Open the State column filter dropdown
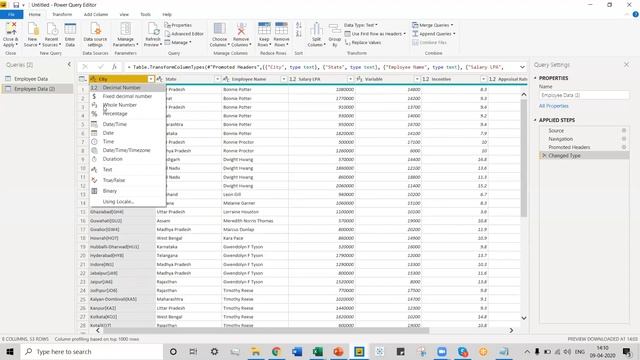This screenshot has height=360, width=640. pos(217,79)
